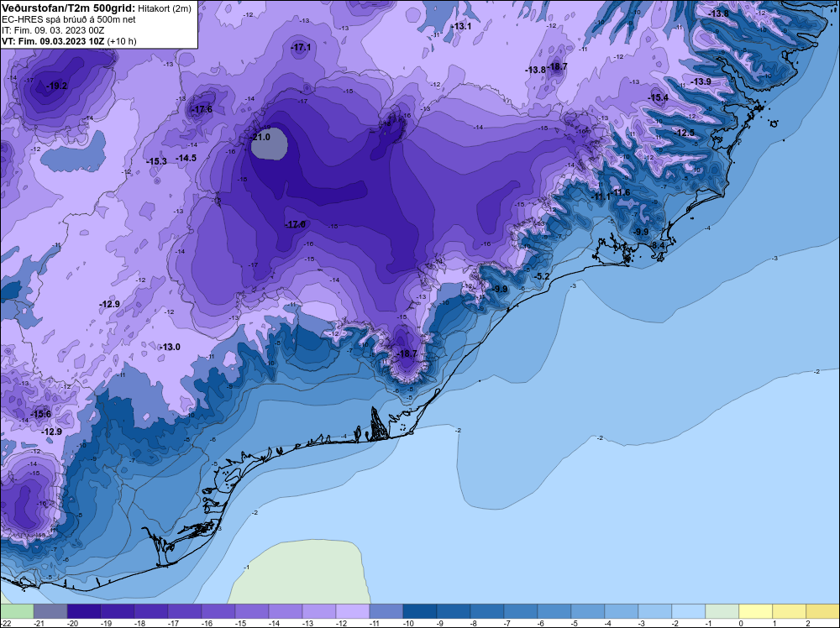
Task: Click the -11.1 temperature value
Action: pos(601,197)
